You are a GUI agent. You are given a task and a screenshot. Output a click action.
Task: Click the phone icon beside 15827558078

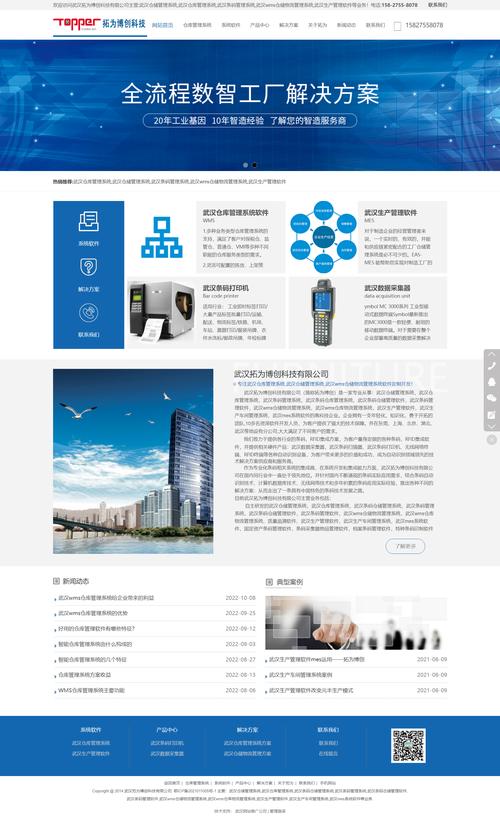coord(398,26)
